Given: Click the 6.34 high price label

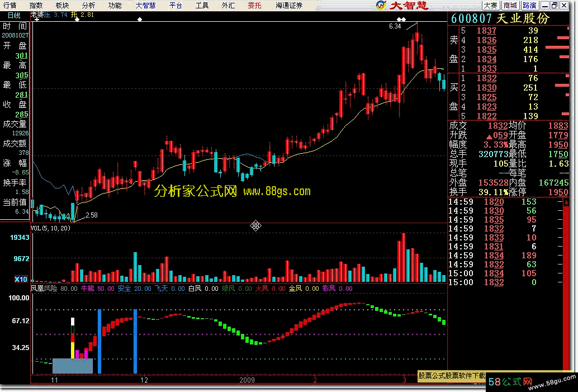Looking at the screenshot, I should point(395,26).
